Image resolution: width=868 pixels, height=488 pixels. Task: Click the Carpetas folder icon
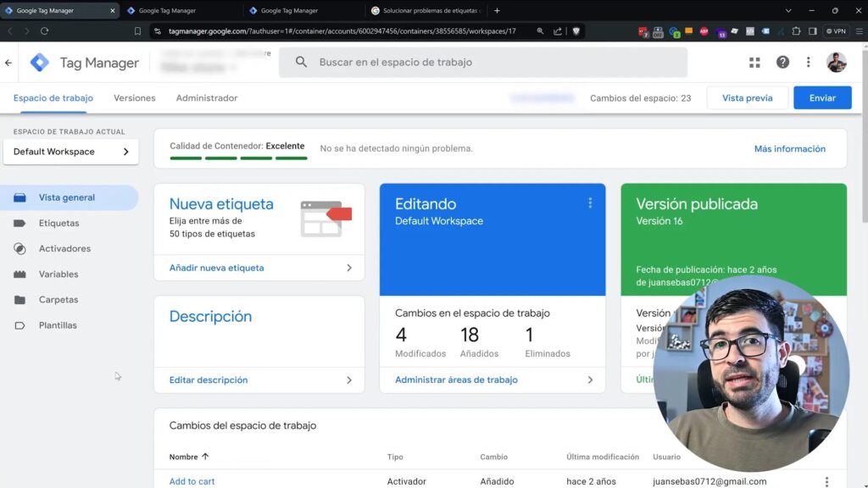click(x=20, y=299)
